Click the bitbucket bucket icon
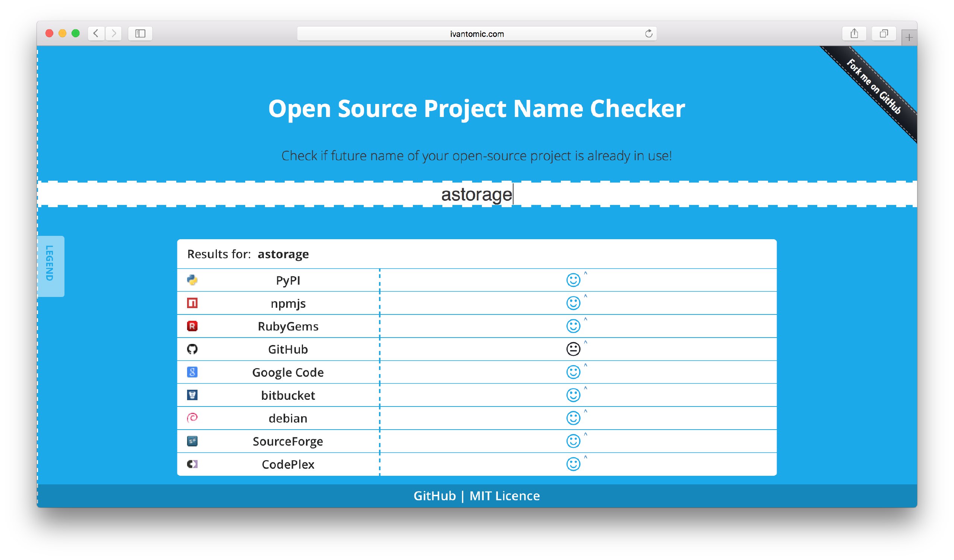The width and height of the screenshot is (954, 560). pyautogui.click(x=192, y=395)
